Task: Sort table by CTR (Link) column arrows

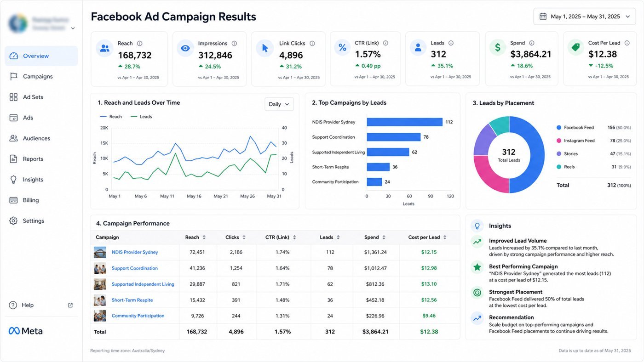Action: pos(294,238)
